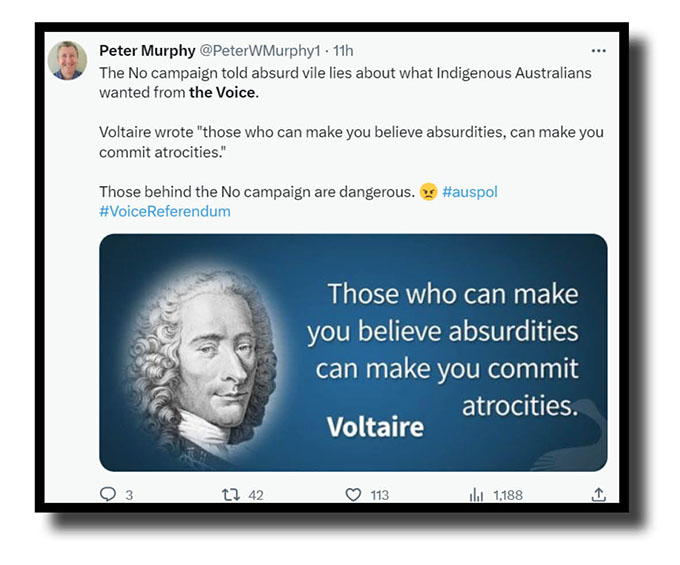
Task: Click the reply count number 3
Action: [x=130, y=495]
